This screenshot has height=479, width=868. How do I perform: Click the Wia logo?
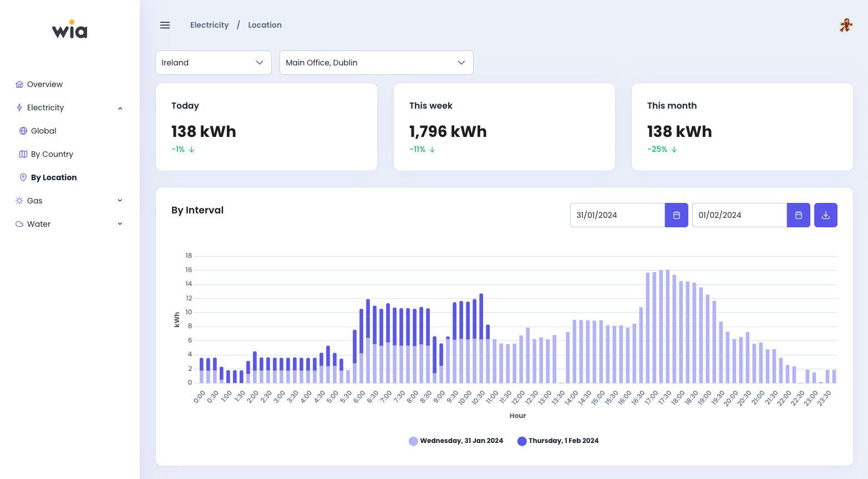tap(70, 29)
